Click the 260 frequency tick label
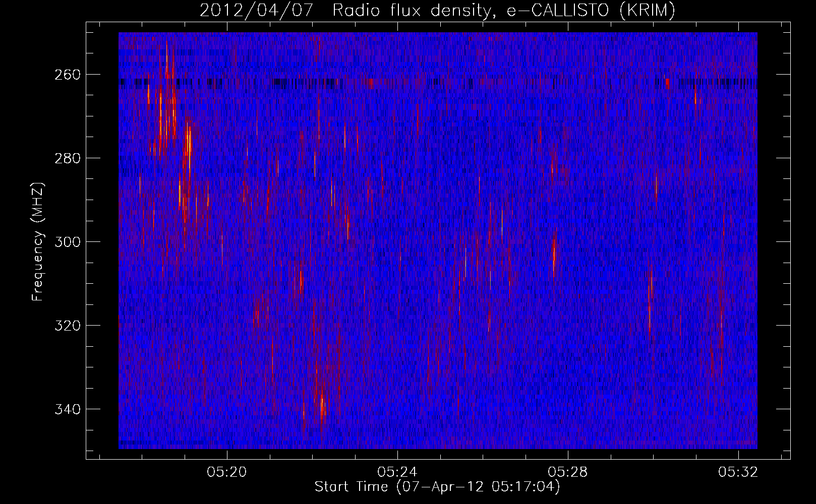 [67, 75]
